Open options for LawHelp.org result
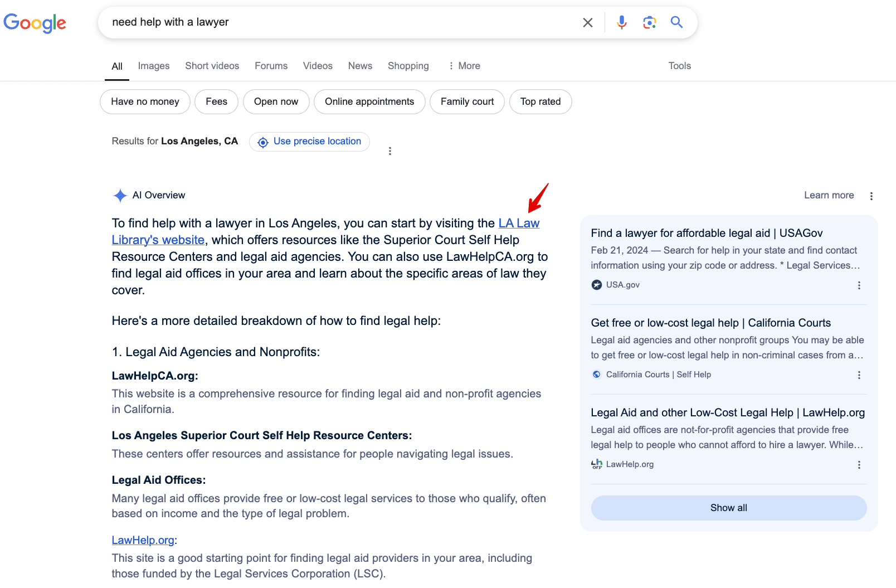 (x=859, y=465)
